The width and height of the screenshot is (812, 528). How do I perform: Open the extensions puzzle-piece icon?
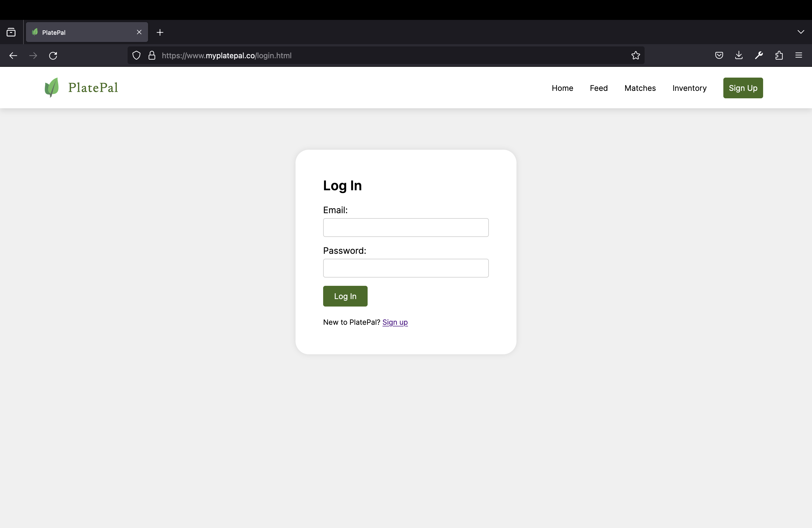pyautogui.click(x=779, y=55)
